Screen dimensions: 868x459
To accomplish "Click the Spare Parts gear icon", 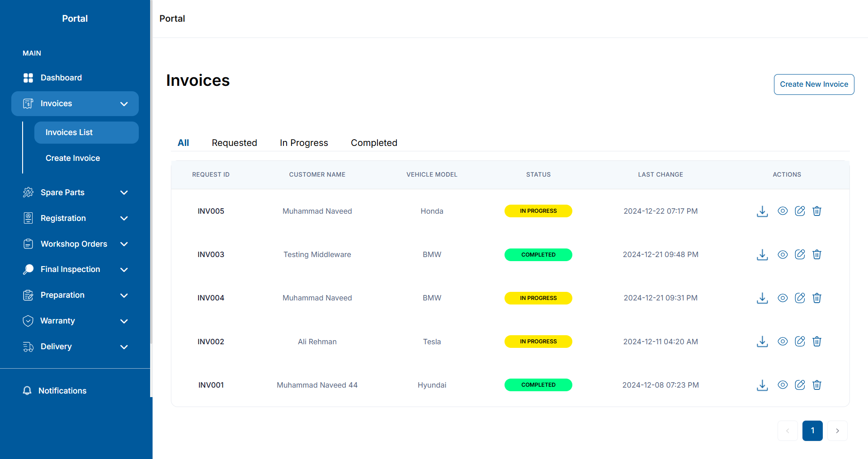I will tap(28, 192).
